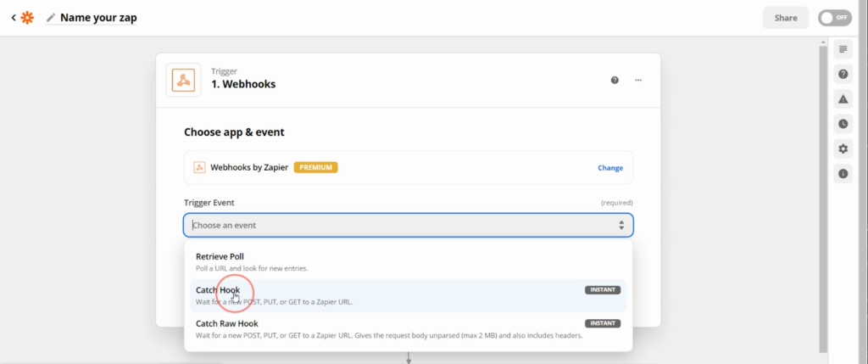This screenshot has height=364, width=868.
Task: Click the Change app link
Action: pos(610,168)
